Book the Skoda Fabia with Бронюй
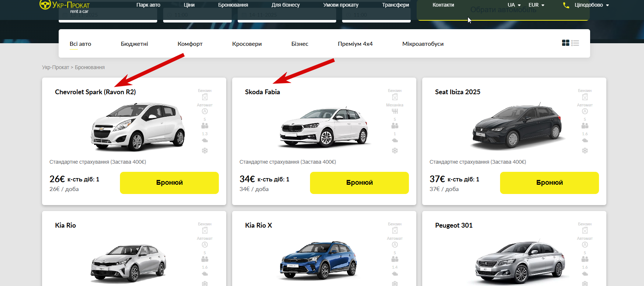The image size is (644, 286). point(359,183)
